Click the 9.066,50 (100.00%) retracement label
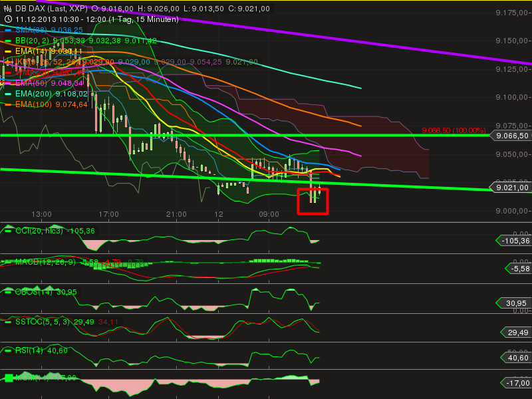Viewport: 532px width, 399px height. (x=454, y=130)
